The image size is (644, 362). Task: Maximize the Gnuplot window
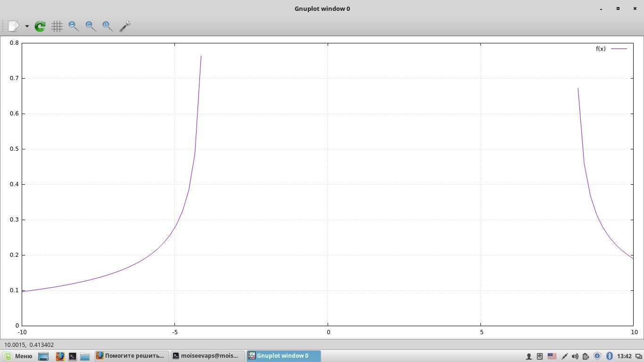coord(618,8)
